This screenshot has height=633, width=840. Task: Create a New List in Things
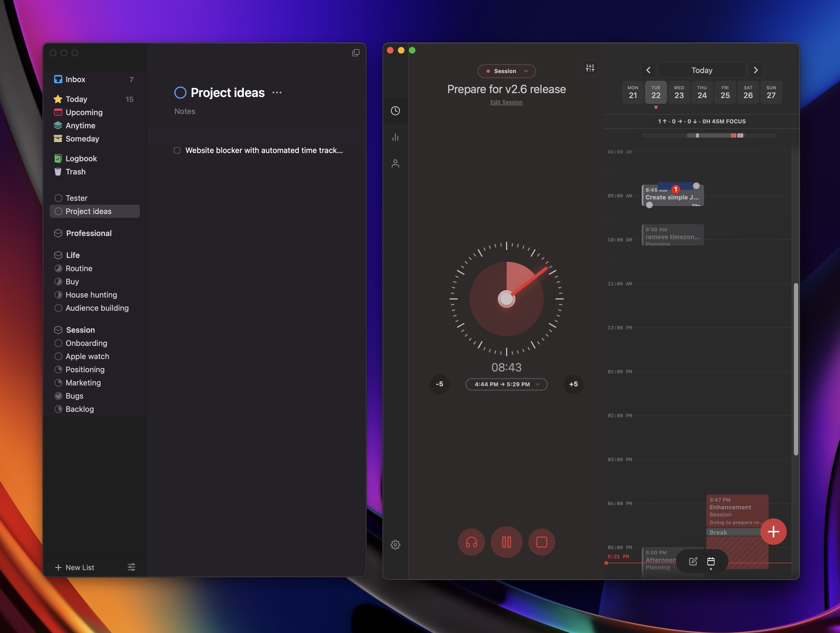pyautogui.click(x=75, y=567)
